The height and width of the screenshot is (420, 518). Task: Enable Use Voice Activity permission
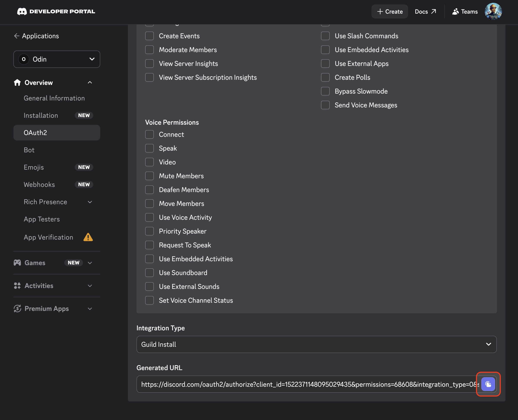149,218
